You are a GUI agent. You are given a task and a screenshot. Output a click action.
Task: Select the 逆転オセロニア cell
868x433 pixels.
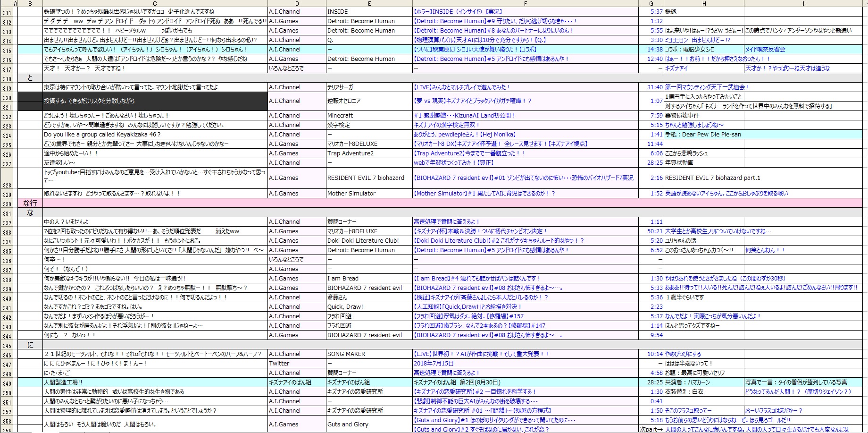(369, 101)
